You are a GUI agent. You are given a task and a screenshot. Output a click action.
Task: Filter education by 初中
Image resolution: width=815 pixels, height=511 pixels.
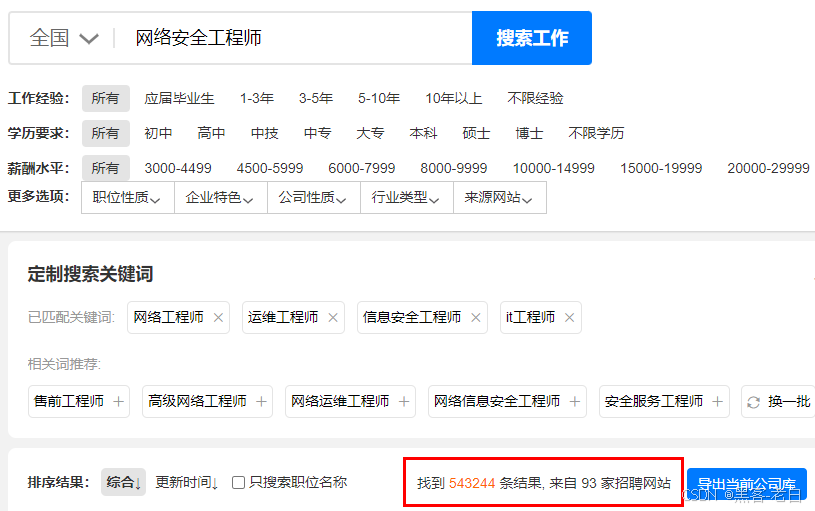(x=158, y=133)
